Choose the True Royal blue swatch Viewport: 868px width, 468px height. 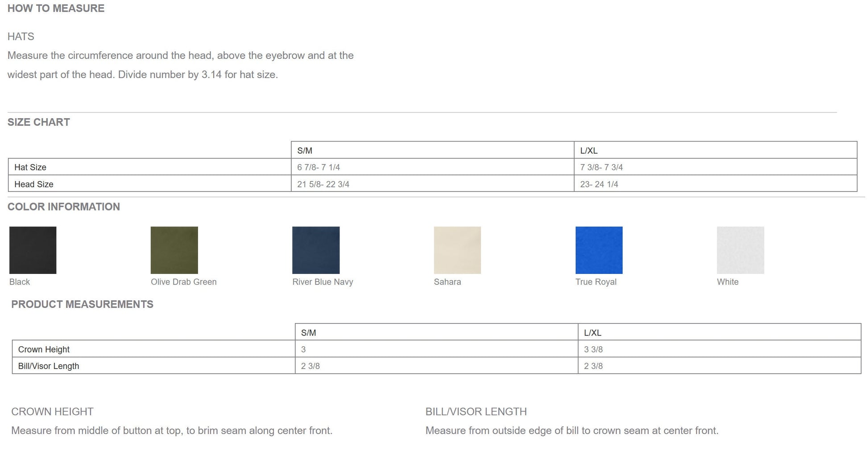click(599, 250)
